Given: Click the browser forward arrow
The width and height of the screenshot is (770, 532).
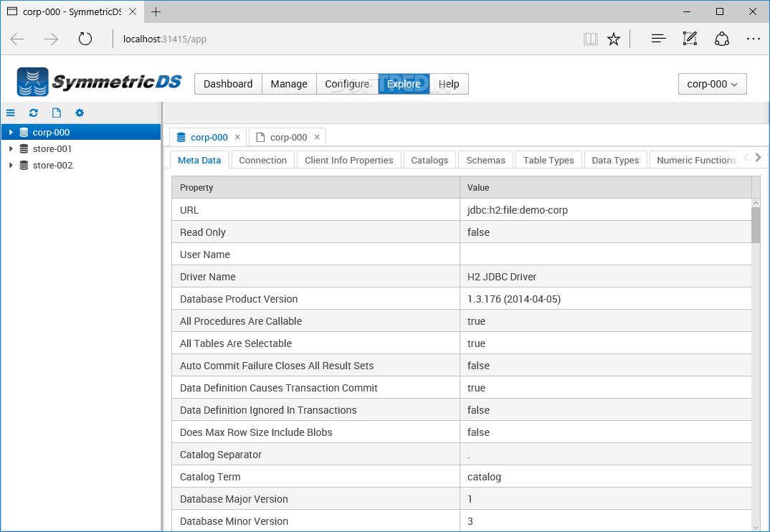Looking at the screenshot, I should tap(51, 39).
